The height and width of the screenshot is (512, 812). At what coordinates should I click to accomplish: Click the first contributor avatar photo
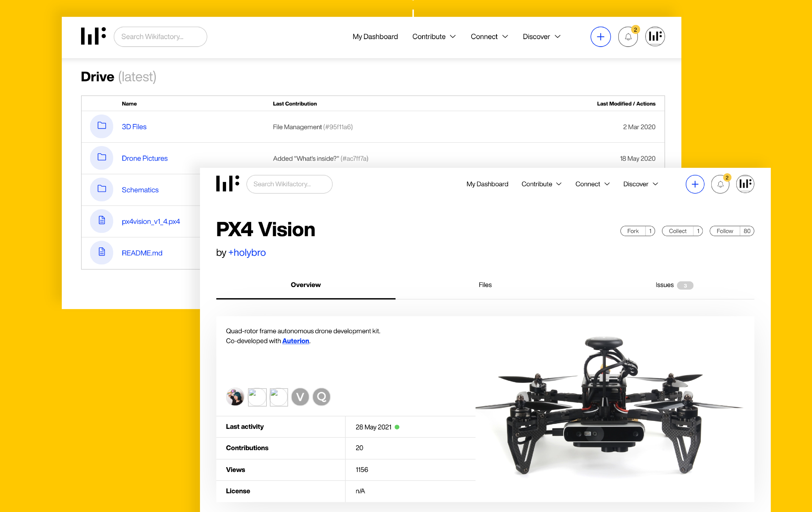[235, 397]
